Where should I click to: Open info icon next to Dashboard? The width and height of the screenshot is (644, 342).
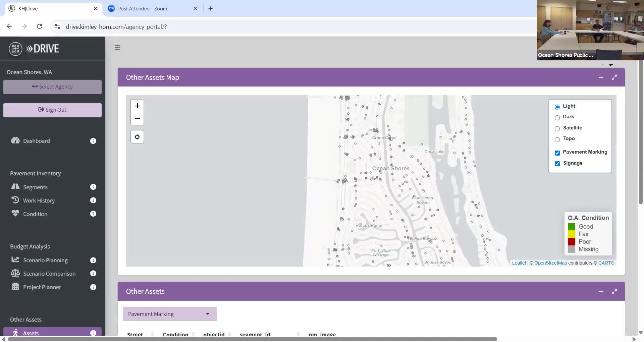click(x=93, y=141)
